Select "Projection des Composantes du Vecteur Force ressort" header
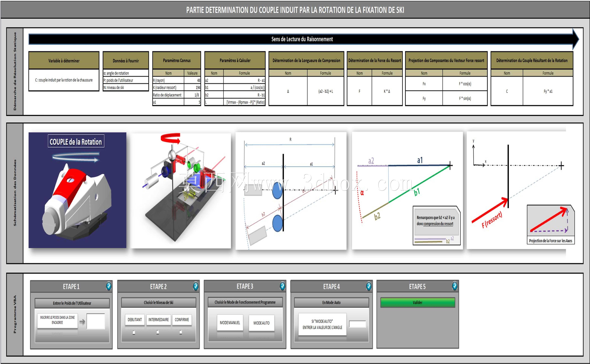The image size is (590, 364). pos(446,60)
